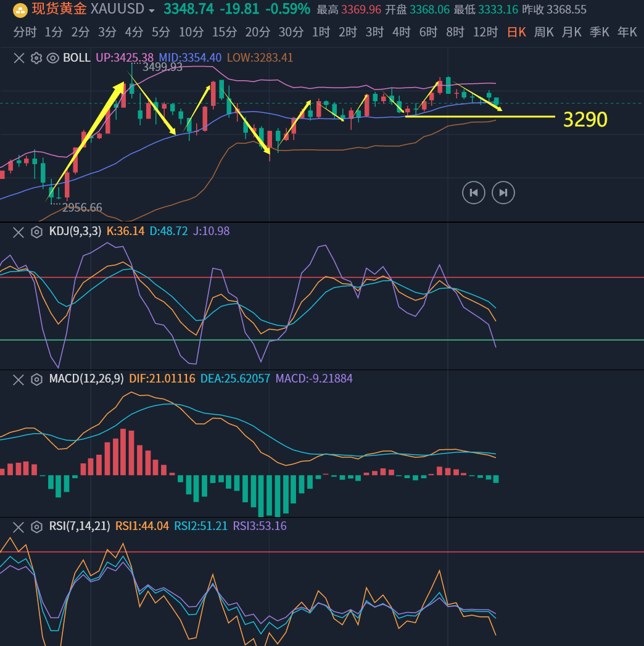Switch to the 2分 timeframe
This screenshot has width=644, height=646.
80,31
